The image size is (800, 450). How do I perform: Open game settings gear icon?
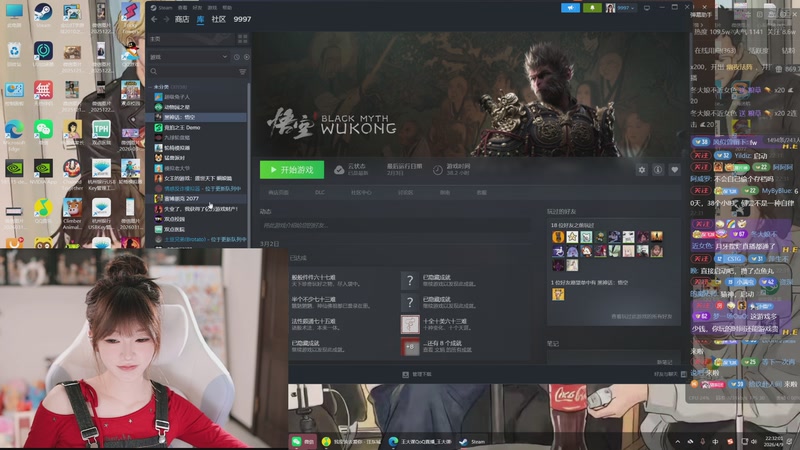point(642,170)
